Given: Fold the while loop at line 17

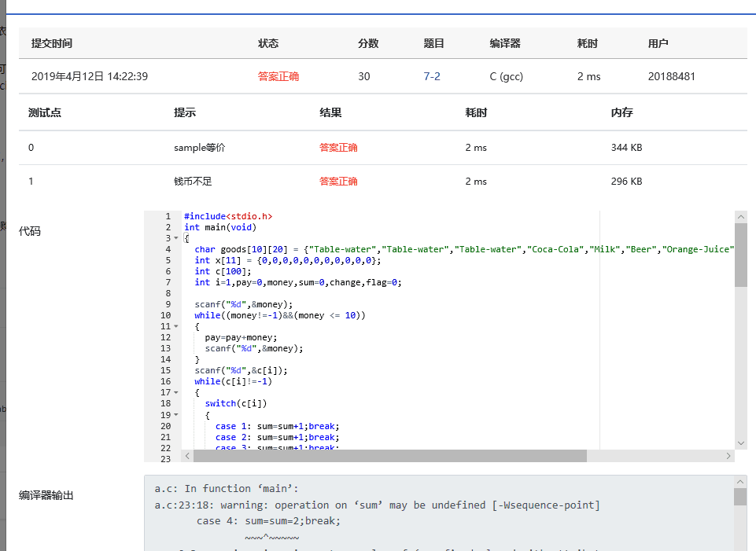Looking at the screenshot, I should click(x=175, y=392).
